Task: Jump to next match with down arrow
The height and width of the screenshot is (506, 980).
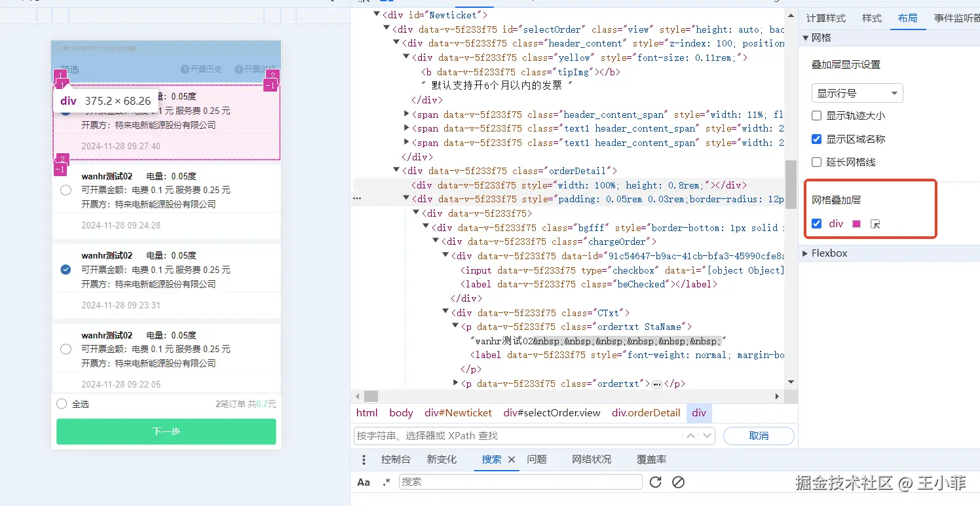Action: (x=707, y=435)
